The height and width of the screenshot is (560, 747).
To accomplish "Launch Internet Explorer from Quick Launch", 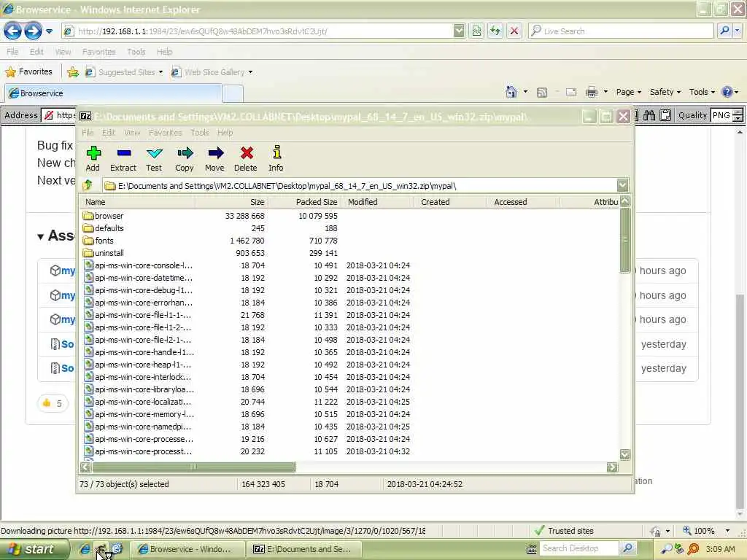I will point(85,549).
